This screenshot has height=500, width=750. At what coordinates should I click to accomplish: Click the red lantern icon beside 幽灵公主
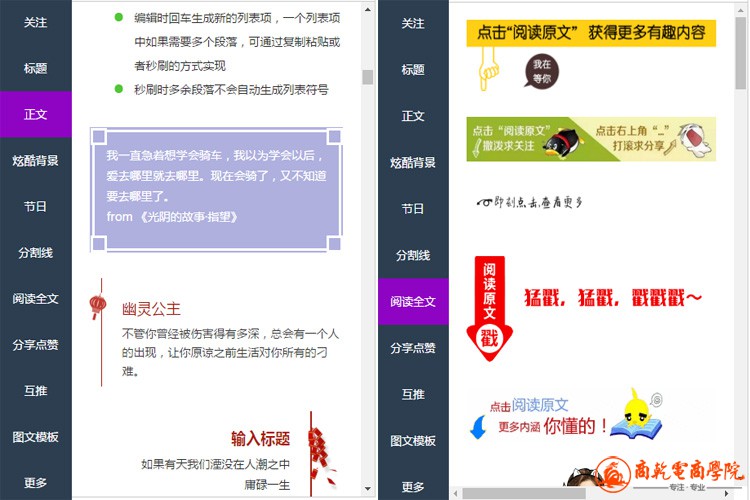97,306
